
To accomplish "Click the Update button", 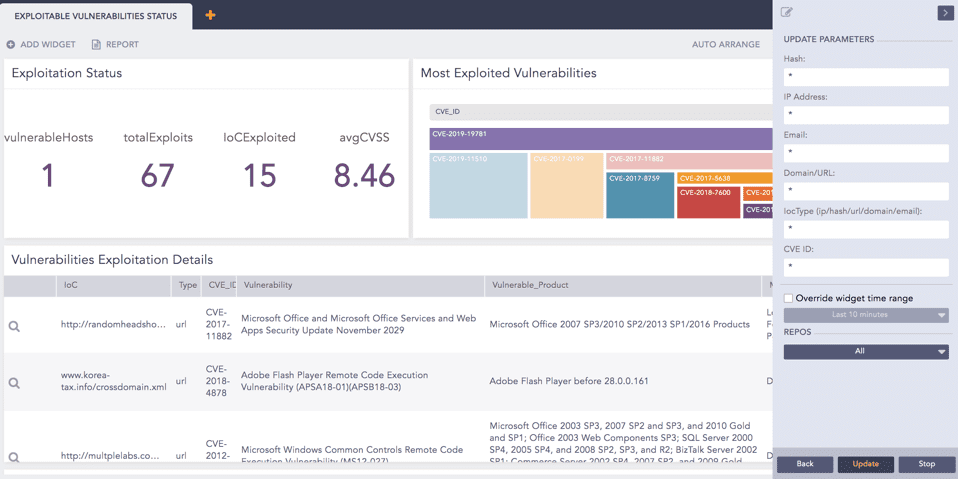I will coord(866,464).
